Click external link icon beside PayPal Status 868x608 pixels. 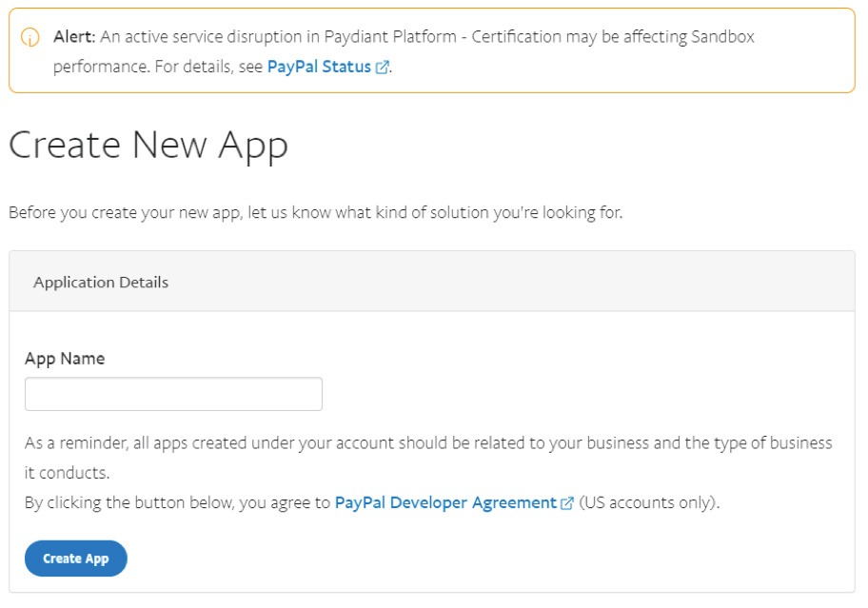click(383, 68)
